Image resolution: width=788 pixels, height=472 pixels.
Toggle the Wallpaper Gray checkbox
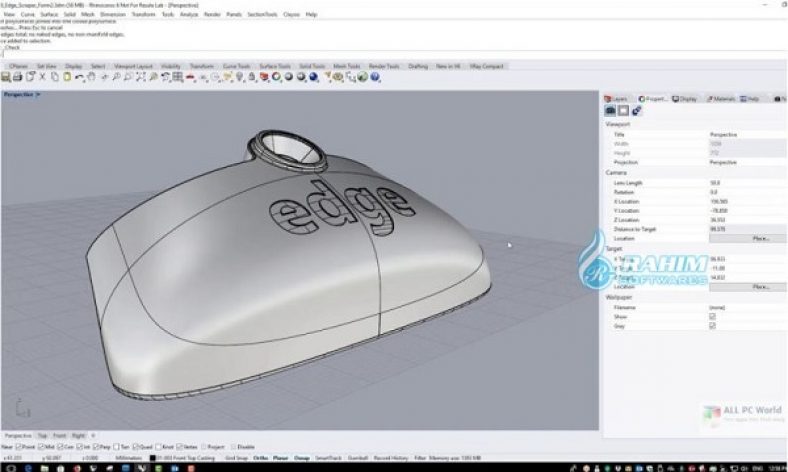(712, 326)
